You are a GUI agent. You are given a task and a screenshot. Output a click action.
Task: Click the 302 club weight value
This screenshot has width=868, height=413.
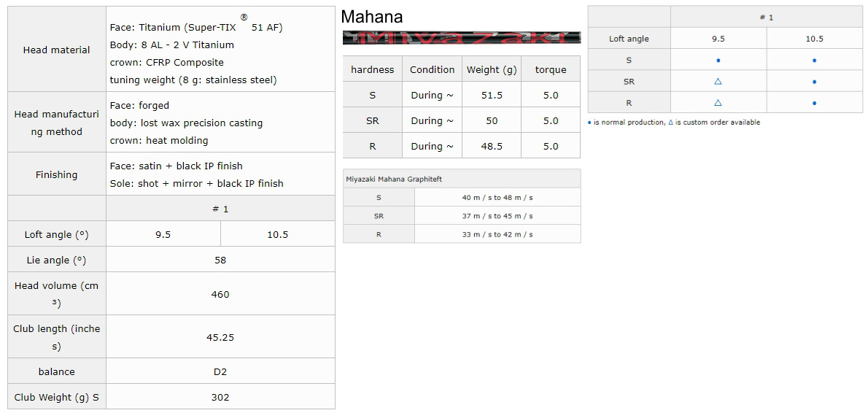pos(220,397)
